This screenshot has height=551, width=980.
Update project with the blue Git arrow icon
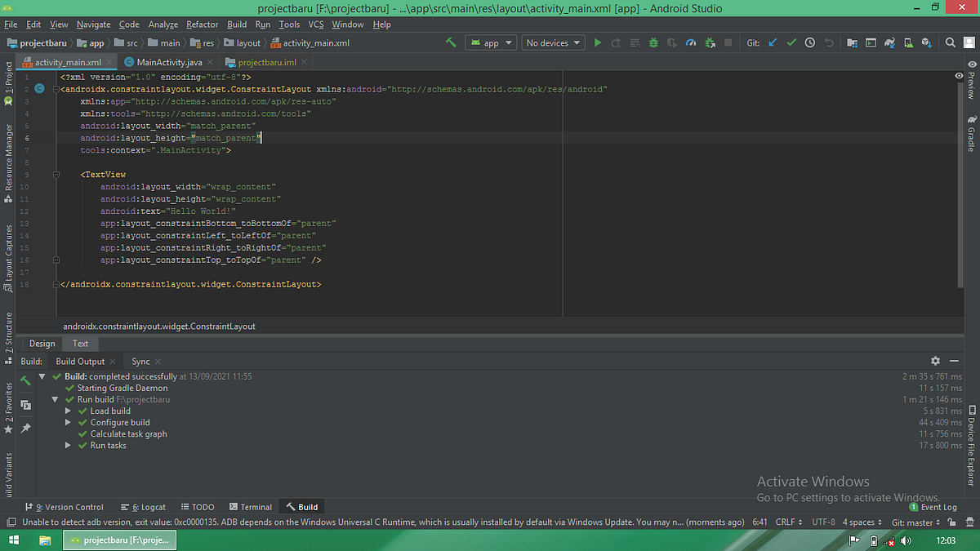(772, 42)
